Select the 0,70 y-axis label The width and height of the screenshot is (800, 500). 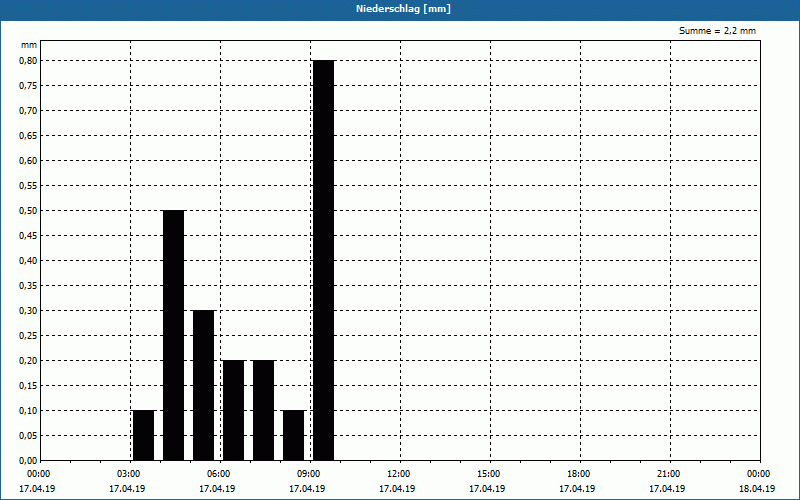pos(28,111)
